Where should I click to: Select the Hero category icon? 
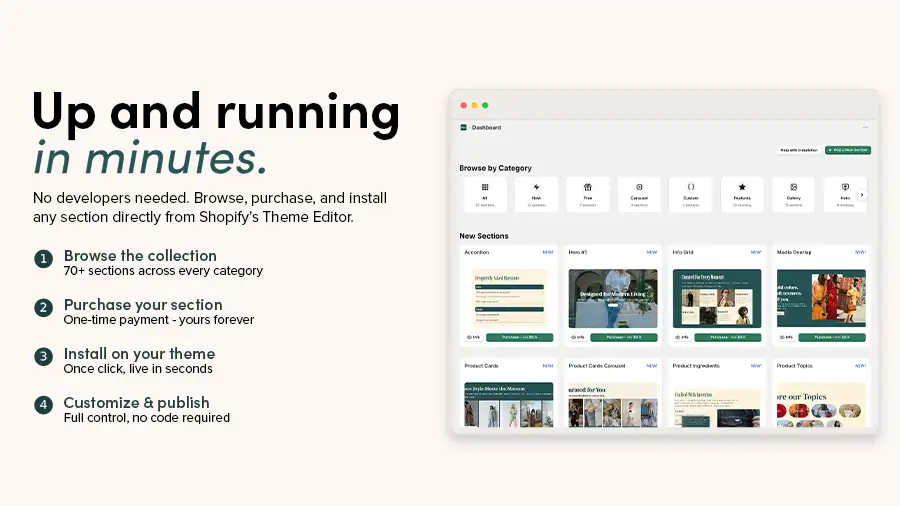tap(845, 187)
